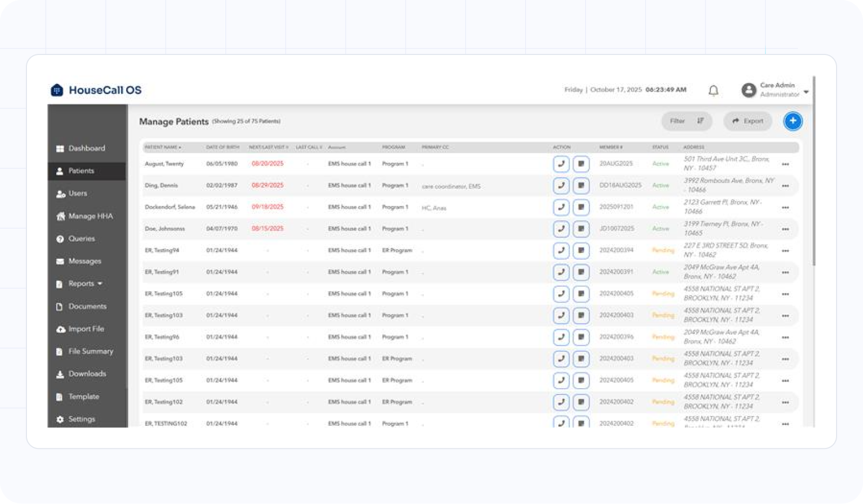This screenshot has height=504, width=863.
Task: Sort the table by Patient Name column
Action: point(163,147)
